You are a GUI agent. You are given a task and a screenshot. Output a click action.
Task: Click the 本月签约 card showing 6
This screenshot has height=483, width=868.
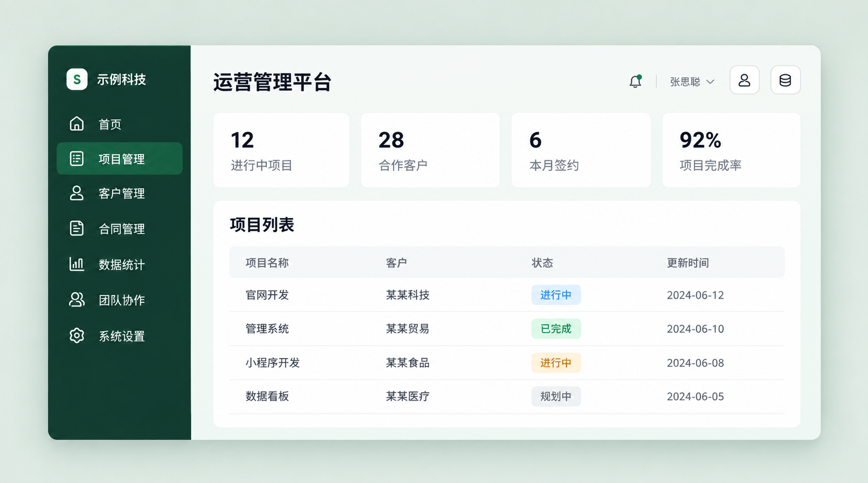pyautogui.click(x=581, y=150)
